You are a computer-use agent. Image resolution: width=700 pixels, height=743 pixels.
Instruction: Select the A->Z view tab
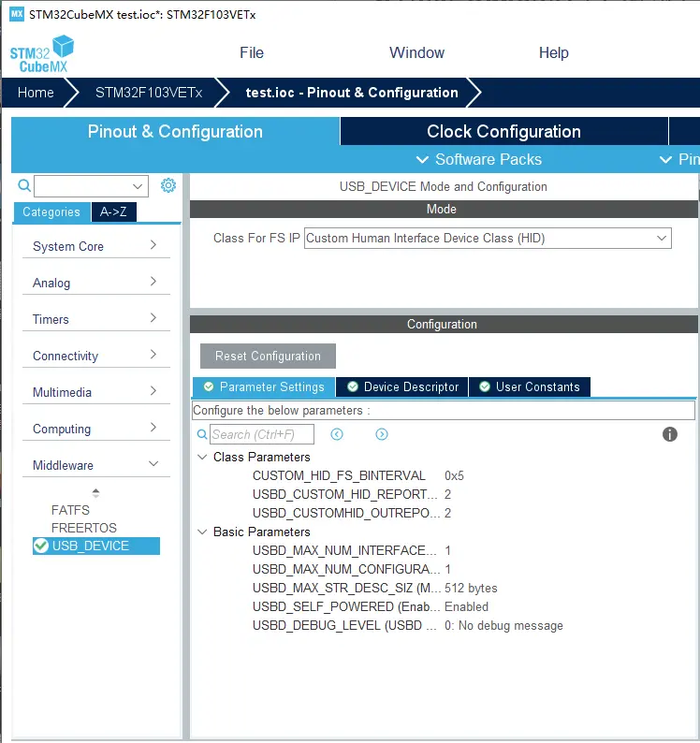pyautogui.click(x=113, y=211)
